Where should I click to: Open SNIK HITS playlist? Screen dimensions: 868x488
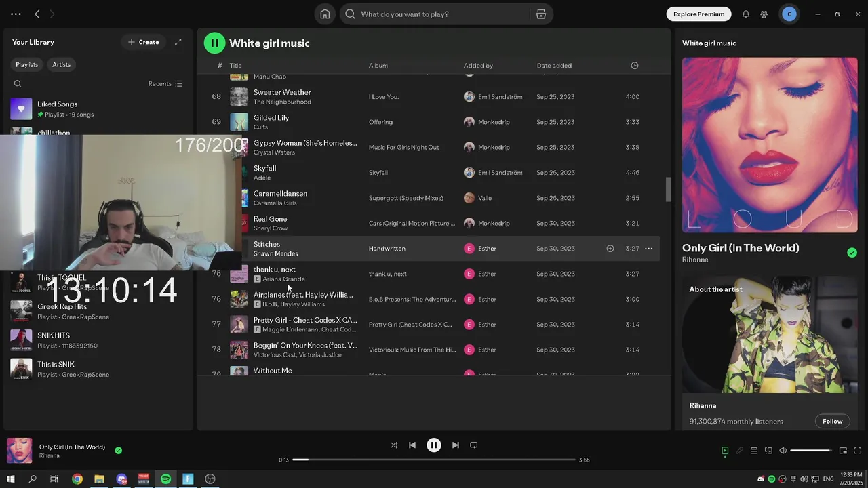point(98,340)
